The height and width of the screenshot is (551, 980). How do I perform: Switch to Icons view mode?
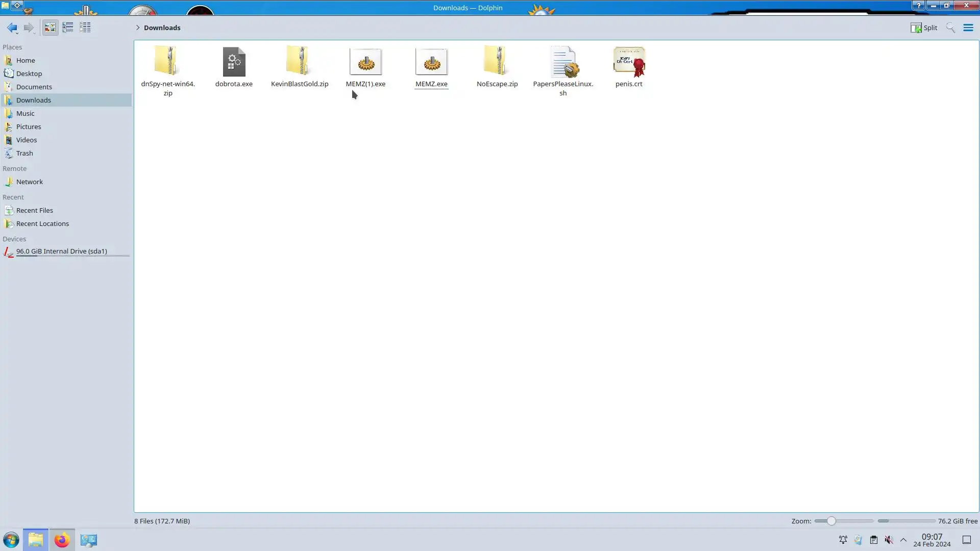point(50,28)
